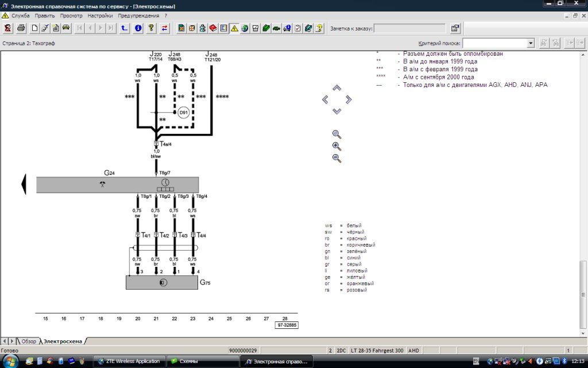Click the taskbar clock showing 12:13
Screen dimensions: 588x368
(578, 361)
